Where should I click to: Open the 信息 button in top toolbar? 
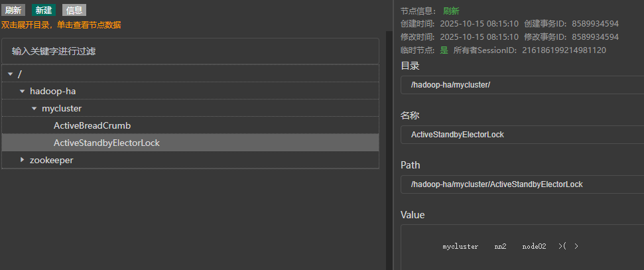74,10
